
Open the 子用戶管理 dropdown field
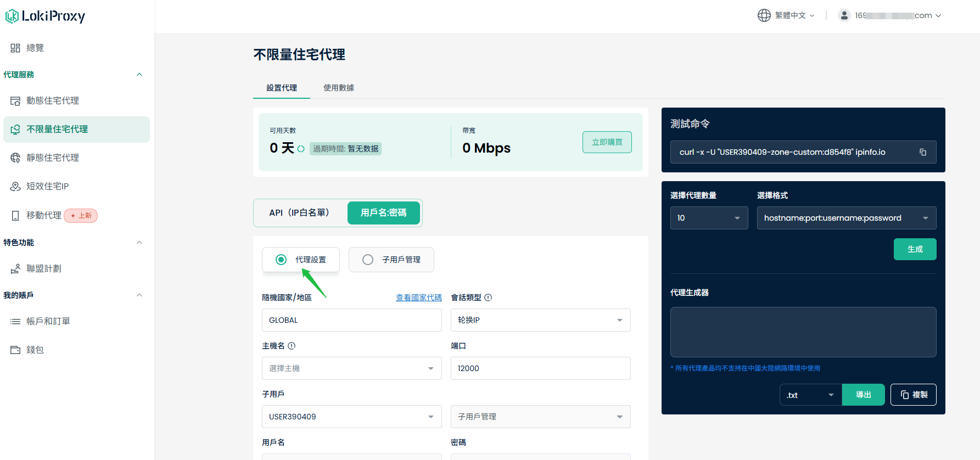[x=541, y=417]
